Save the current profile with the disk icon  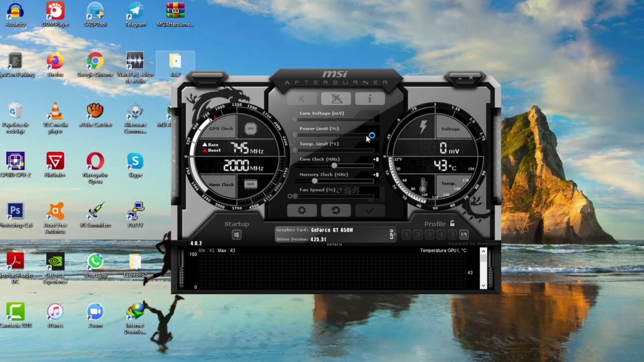click(464, 235)
